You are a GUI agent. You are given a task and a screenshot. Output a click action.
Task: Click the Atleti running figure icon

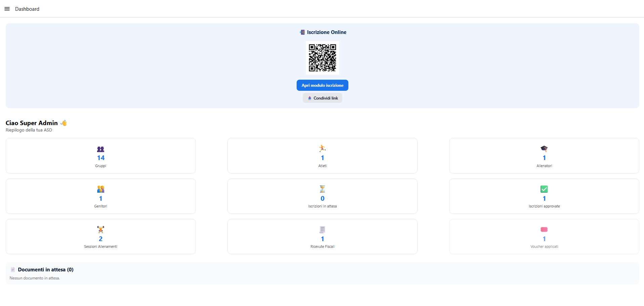click(x=322, y=148)
